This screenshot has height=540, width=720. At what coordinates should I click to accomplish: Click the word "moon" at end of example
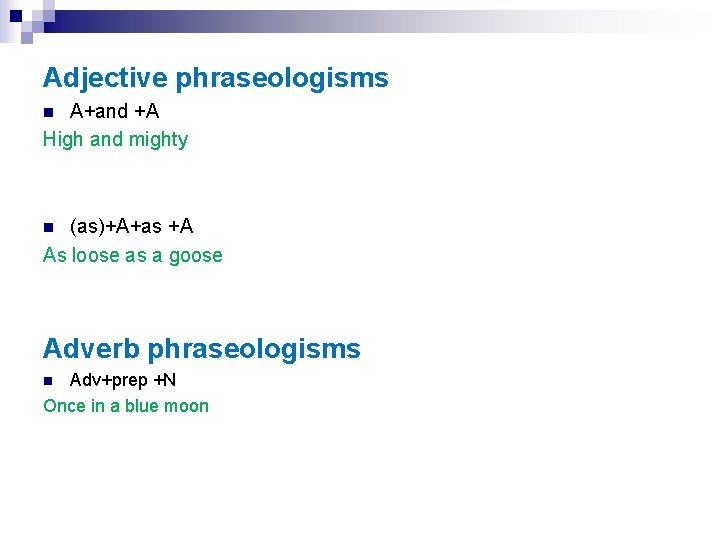click(188, 405)
